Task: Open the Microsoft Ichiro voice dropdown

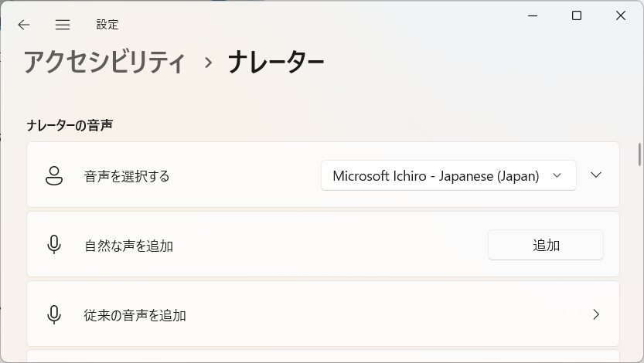Action: [448, 175]
